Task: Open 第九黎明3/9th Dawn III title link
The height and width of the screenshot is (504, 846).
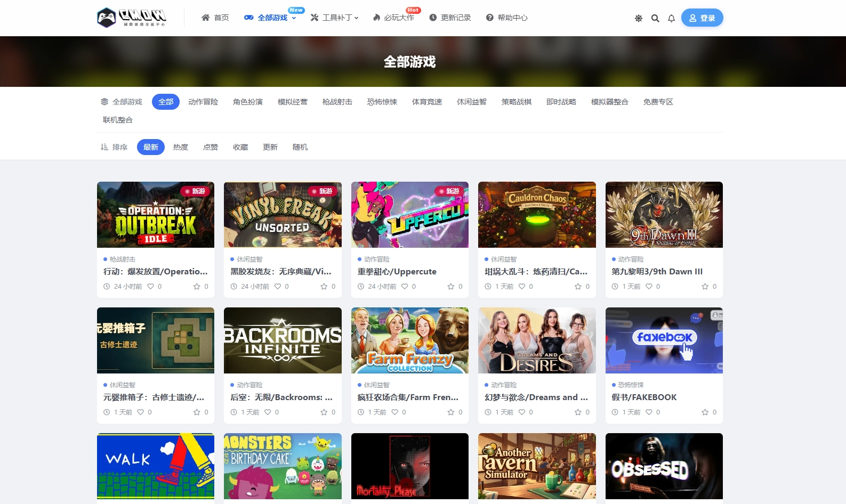Action: pyautogui.click(x=657, y=272)
